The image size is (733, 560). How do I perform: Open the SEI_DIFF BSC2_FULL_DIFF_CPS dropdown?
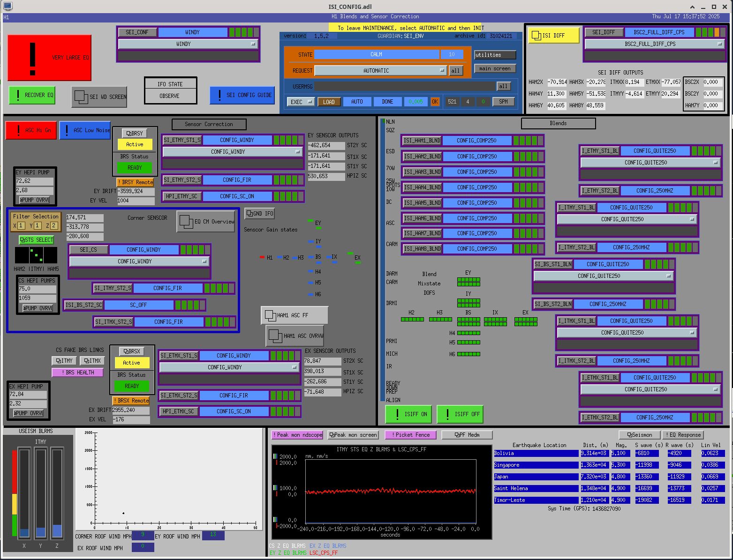(654, 44)
